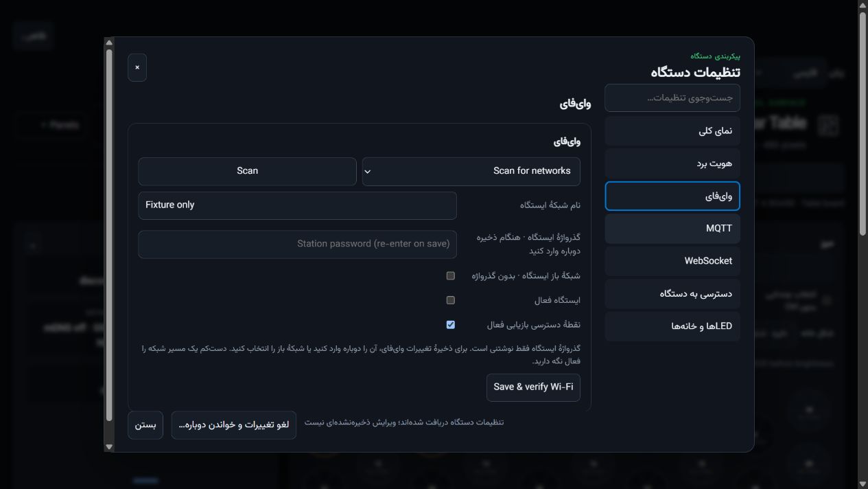Image resolution: width=868 pixels, height=489 pixels.
Task: Click the dialog scrollbar up arrow
Action: 108,43
